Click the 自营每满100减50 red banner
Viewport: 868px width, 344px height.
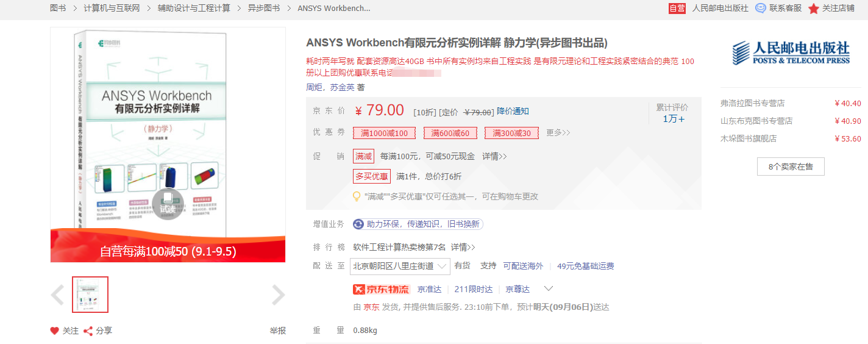click(x=168, y=251)
